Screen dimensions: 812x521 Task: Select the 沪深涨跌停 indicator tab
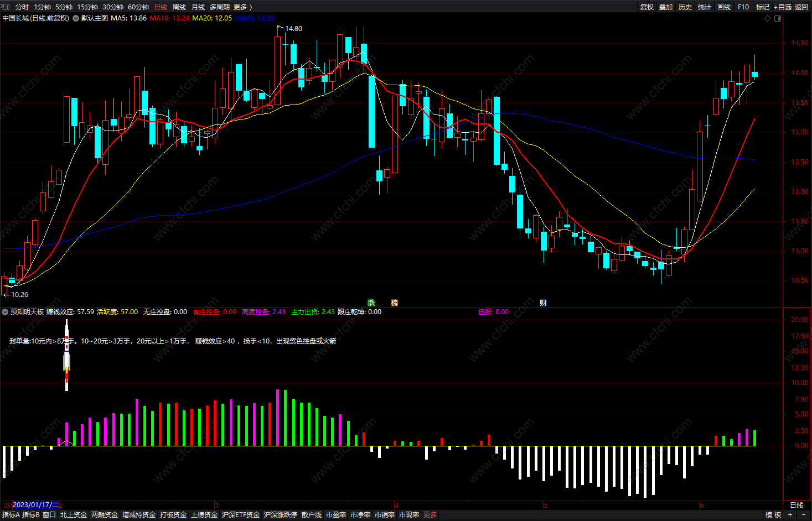(x=281, y=515)
